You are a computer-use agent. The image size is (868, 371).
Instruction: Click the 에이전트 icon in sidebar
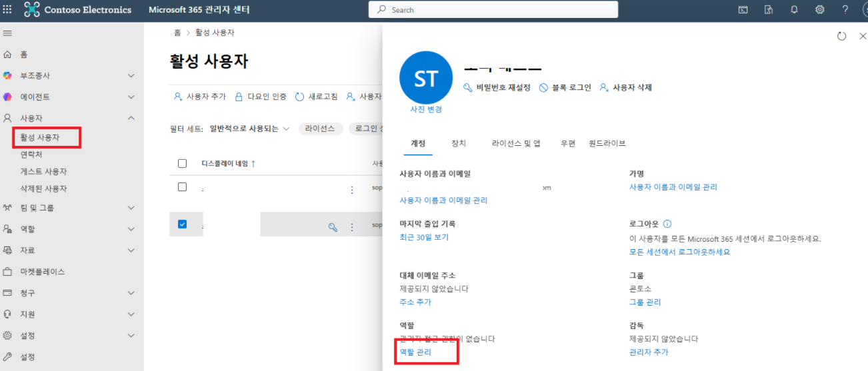pos(7,97)
